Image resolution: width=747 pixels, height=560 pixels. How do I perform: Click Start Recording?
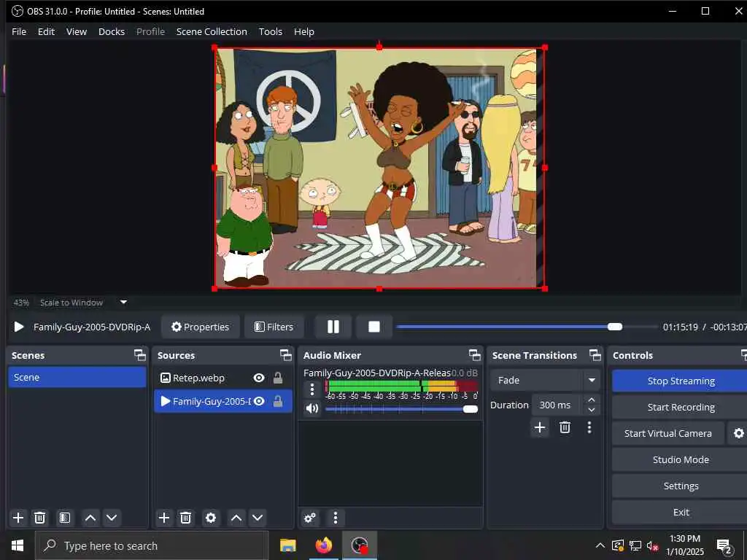(681, 407)
